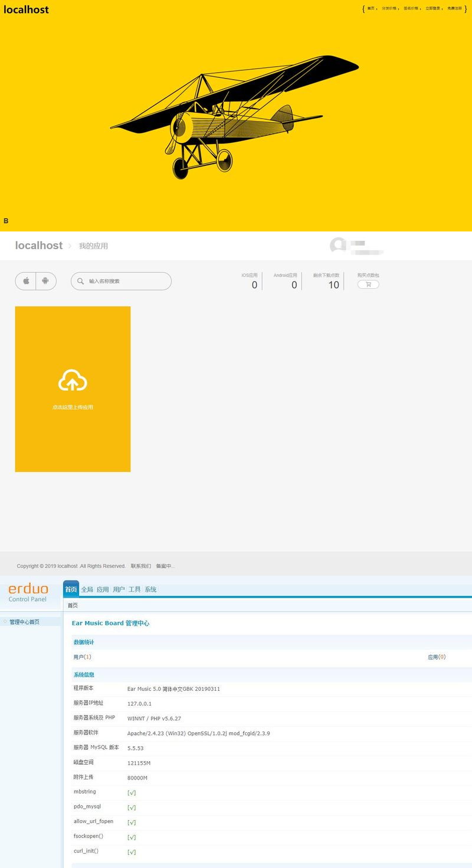Image resolution: width=472 pixels, height=868 pixels.
Task: Click the localhost title on the yellow header
Action: coord(26,9)
